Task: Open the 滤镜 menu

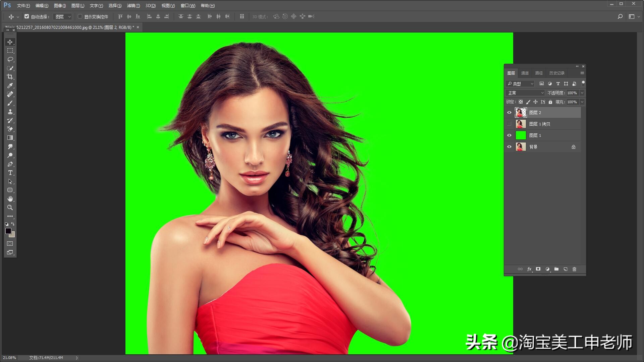Action: 133,6
